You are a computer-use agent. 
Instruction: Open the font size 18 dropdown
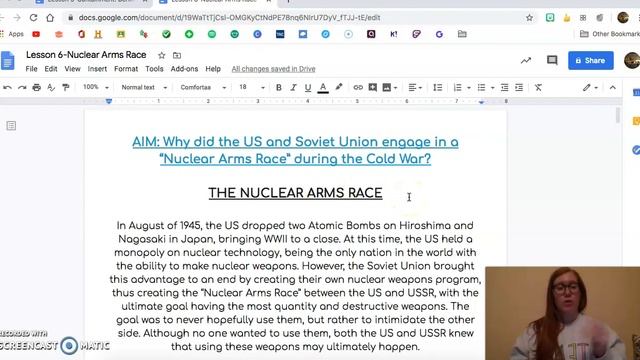point(251,87)
